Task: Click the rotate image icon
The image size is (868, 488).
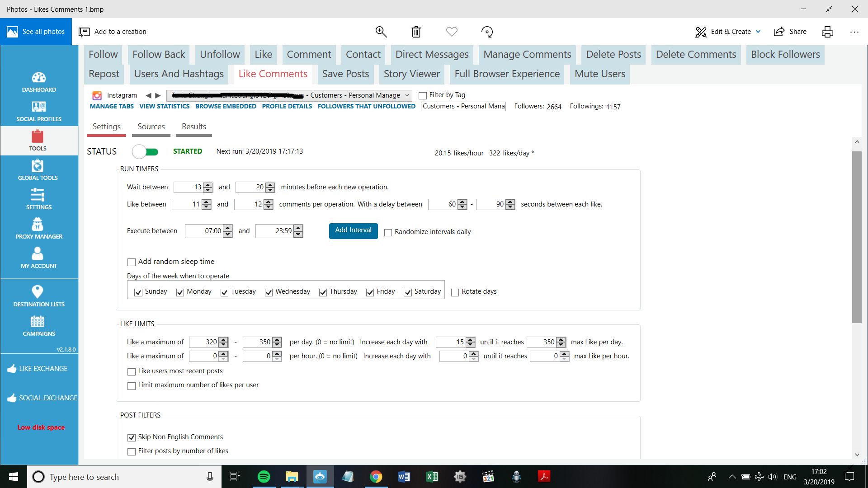Action: [487, 32]
